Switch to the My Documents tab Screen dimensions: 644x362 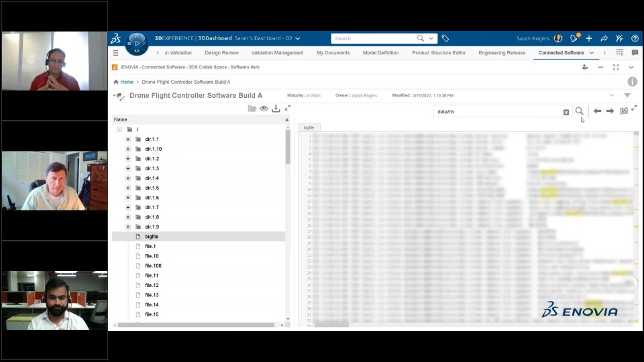[x=333, y=53]
